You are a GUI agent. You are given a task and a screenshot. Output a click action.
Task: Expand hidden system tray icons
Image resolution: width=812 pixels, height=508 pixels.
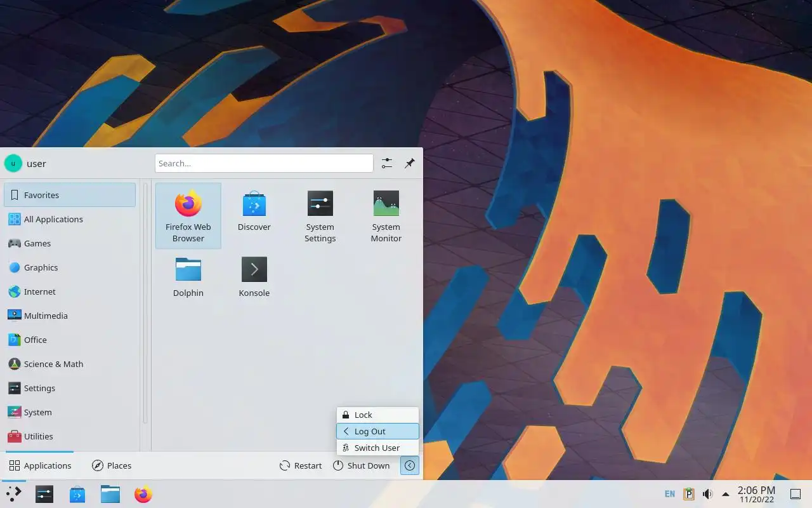click(726, 494)
